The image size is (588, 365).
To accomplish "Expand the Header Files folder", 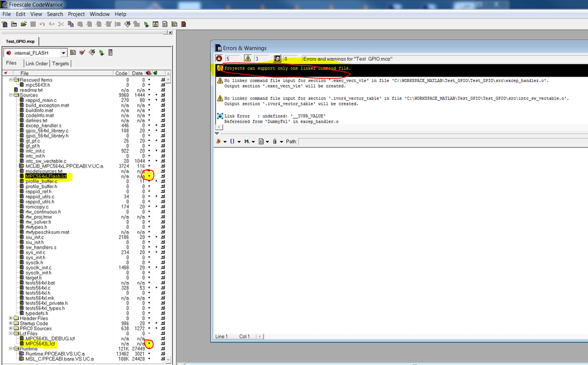I will [11, 318].
